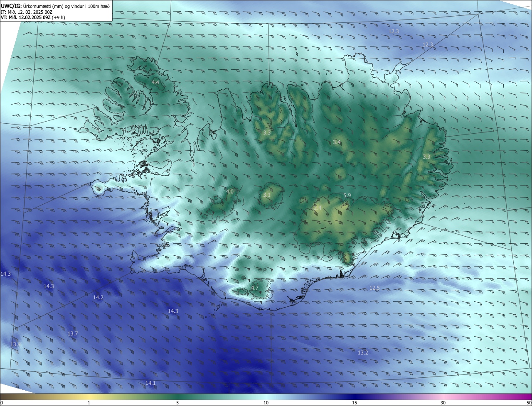Image resolution: width=532 pixels, height=406 pixels.
Task: Click the '30' tick on the color scale
Action: pyautogui.click(x=443, y=403)
